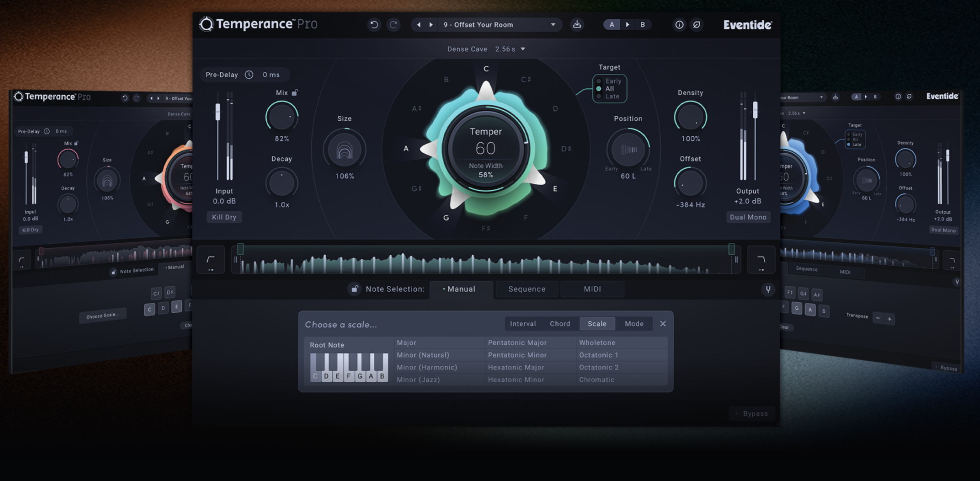Image resolution: width=980 pixels, height=481 pixels.
Task: Click the redo arrow in the main window
Action: (x=393, y=25)
